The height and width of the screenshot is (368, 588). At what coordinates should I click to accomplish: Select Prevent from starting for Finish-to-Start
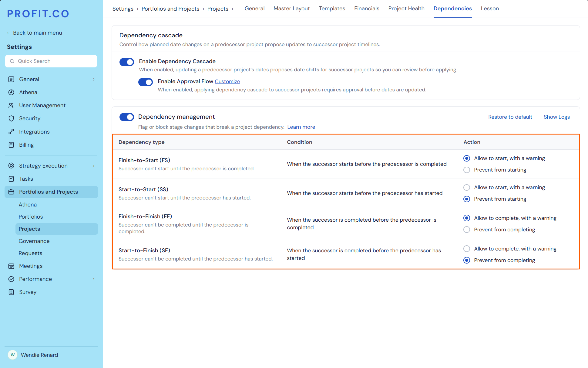click(x=467, y=170)
